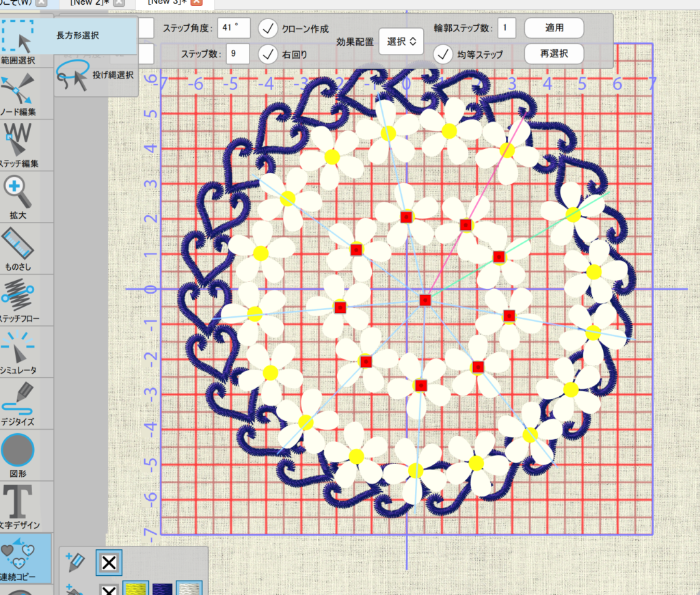
Task: Pick the ものさし ruler tool
Action: 27,248
